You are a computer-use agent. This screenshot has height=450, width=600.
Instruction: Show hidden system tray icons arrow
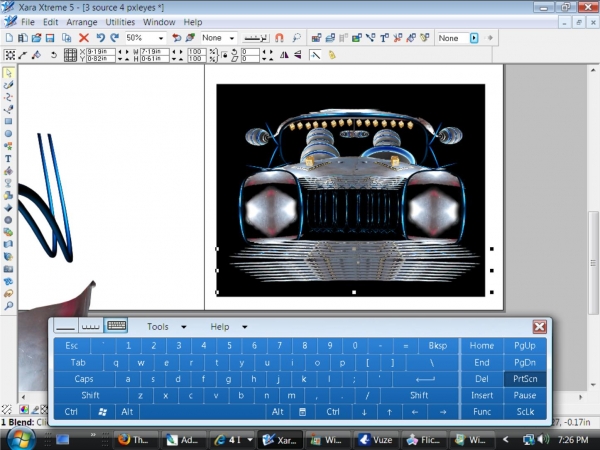pyautogui.click(x=505, y=439)
